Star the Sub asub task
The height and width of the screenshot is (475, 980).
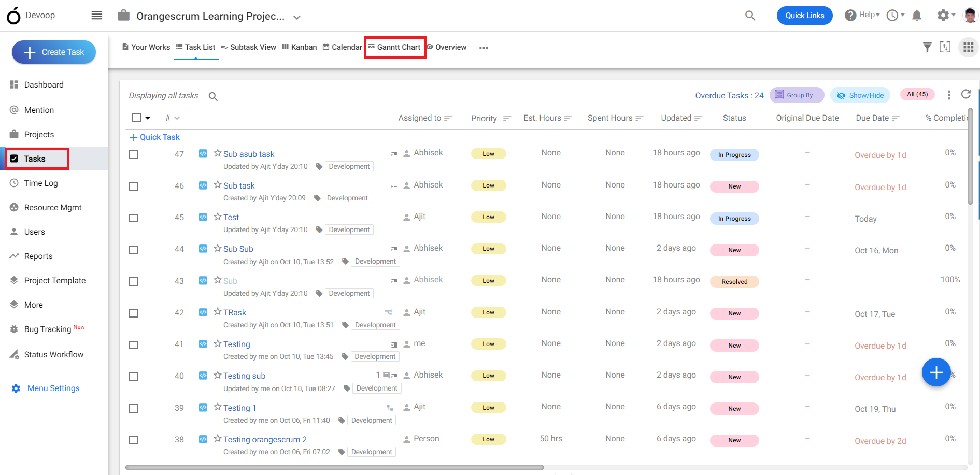(x=218, y=153)
